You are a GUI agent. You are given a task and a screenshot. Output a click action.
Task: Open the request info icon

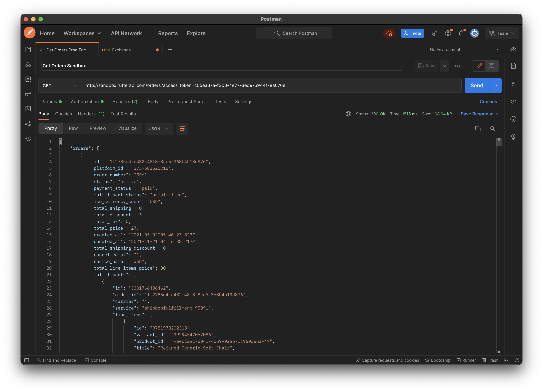coord(513,119)
